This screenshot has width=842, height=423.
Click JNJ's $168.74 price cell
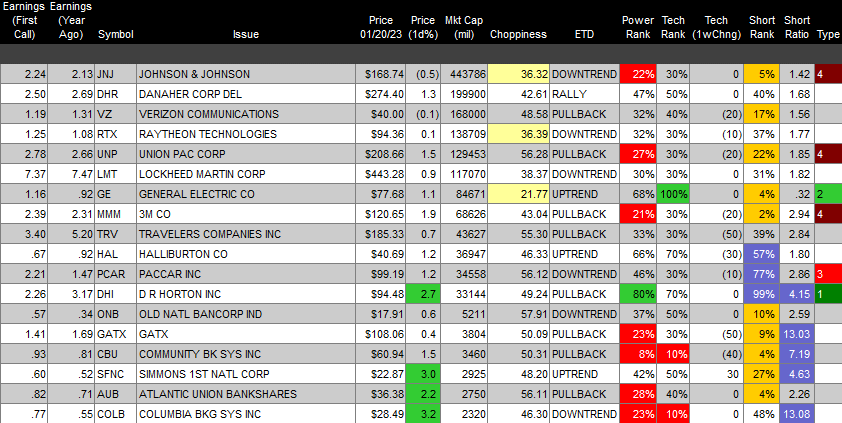tap(381, 74)
